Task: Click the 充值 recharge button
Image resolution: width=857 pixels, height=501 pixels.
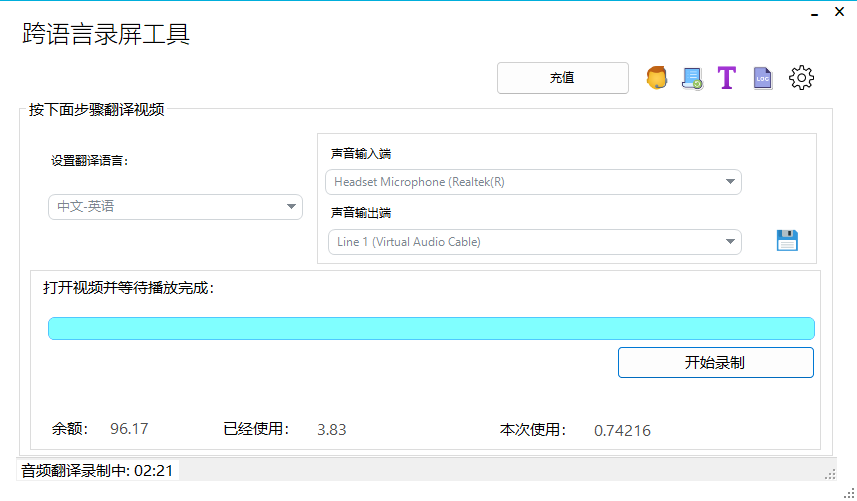Action: coord(562,78)
